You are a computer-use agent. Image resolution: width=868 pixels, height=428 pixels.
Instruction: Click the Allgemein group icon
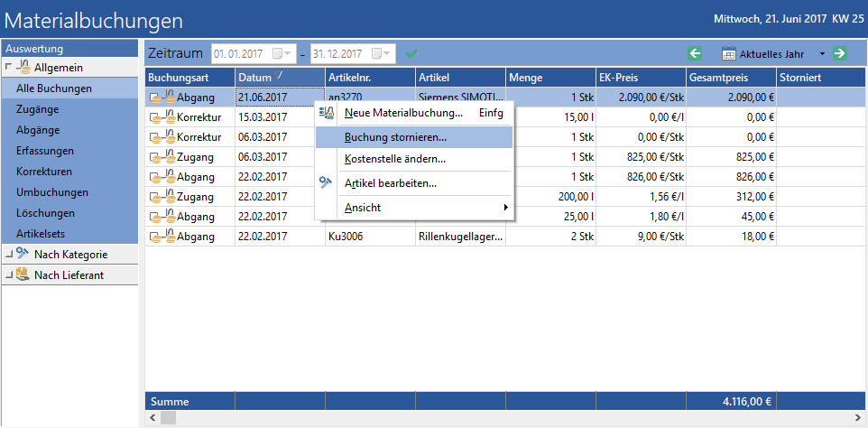(x=23, y=68)
